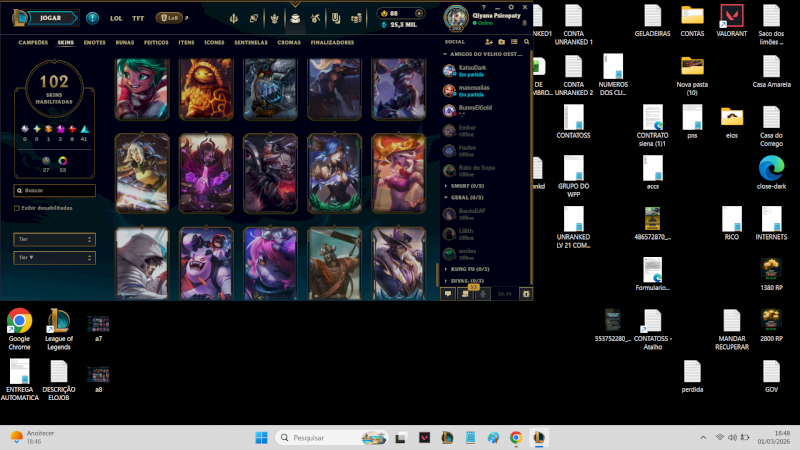Click the help question mark icon
The width and height of the screenshot is (800, 450).
point(483,7)
